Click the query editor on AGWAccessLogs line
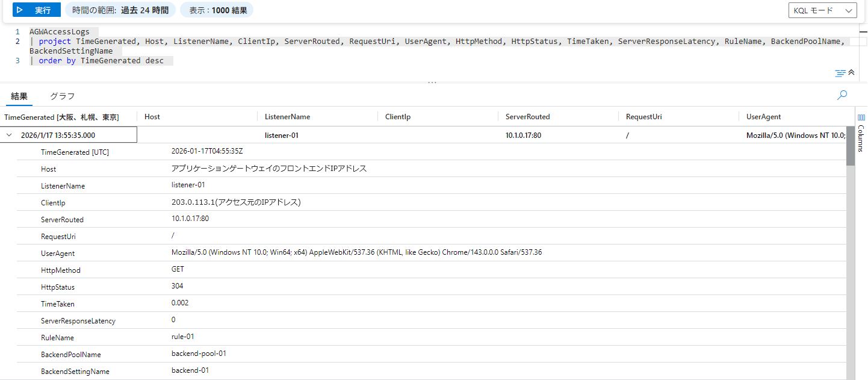868x380 pixels. 60,32
